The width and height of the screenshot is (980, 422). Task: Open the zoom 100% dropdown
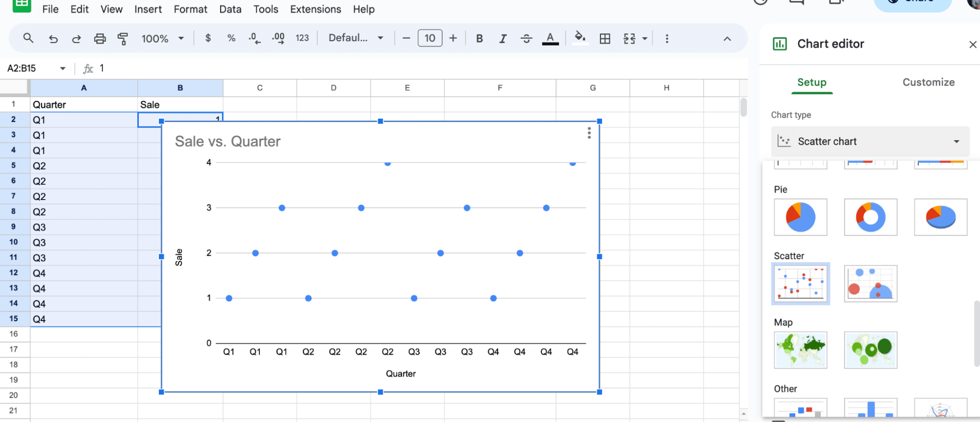[162, 38]
